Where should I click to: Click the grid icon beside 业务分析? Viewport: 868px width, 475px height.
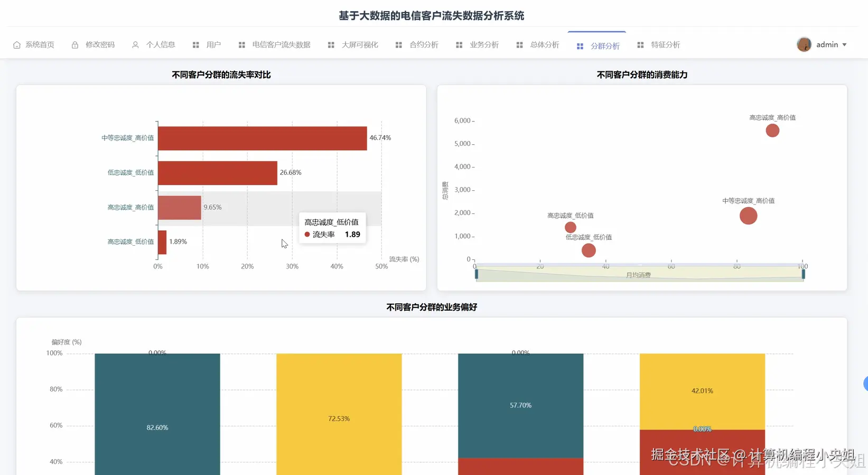(459, 45)
